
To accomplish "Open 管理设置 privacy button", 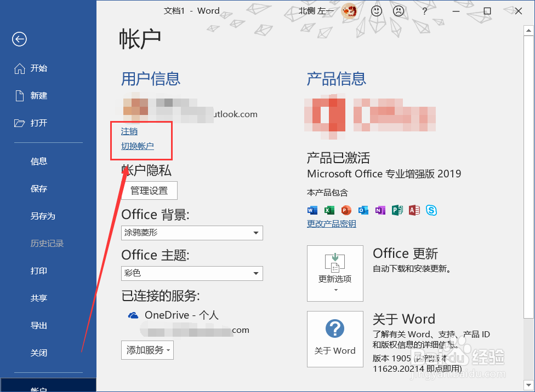I will [150, 191].
